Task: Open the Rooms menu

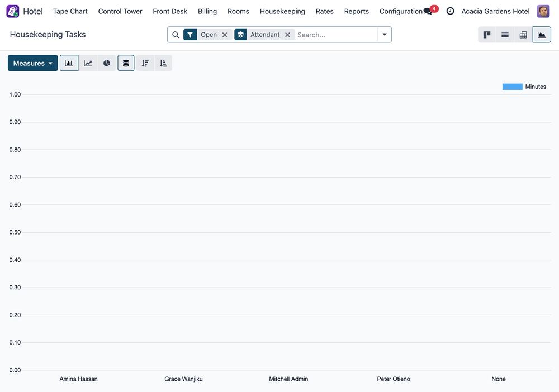Action: 239,11
